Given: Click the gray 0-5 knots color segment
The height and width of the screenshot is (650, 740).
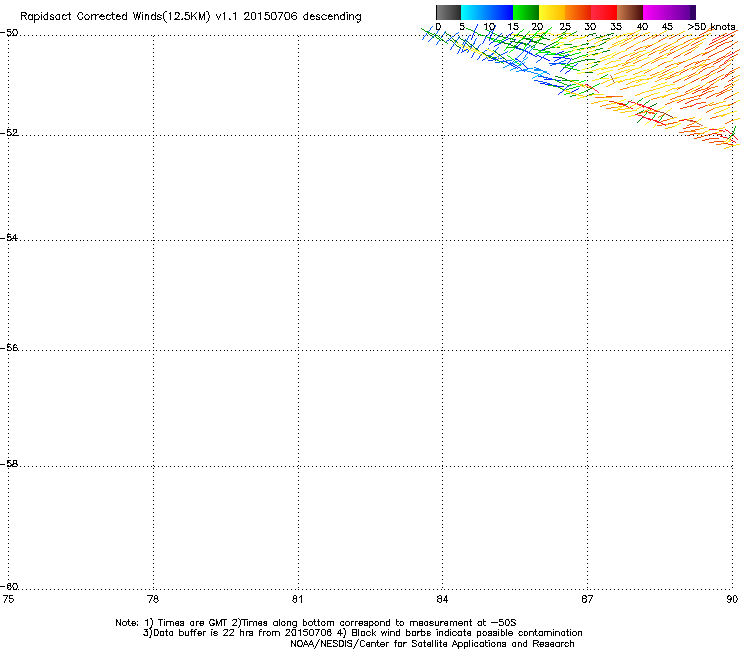Looking at the screenshot, I should point(448,12).
